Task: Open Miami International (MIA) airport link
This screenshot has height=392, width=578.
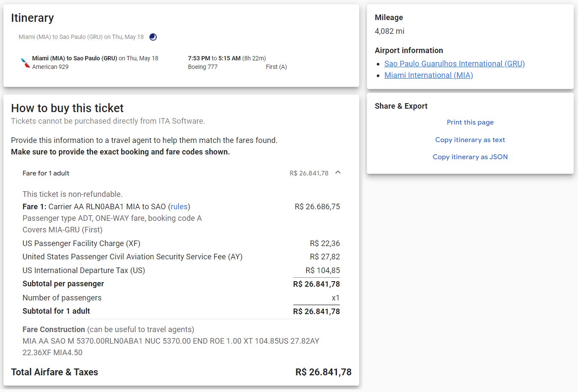Action: (x=429, y=75)
